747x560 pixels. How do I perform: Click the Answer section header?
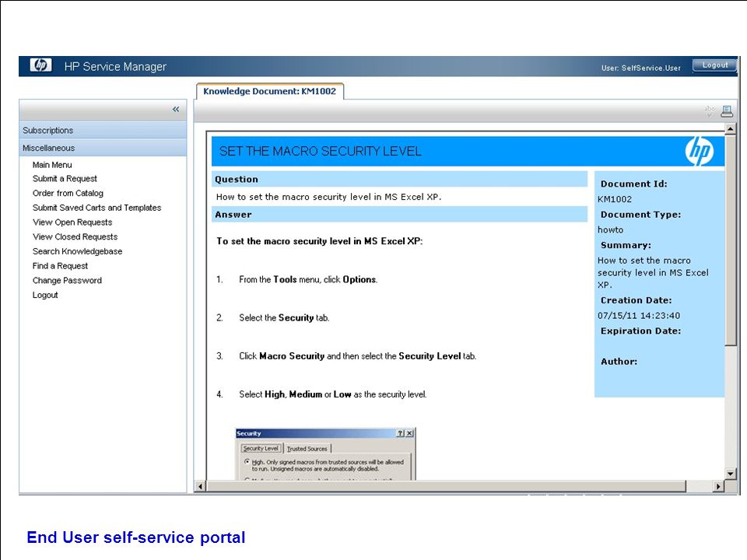(399, 215)
